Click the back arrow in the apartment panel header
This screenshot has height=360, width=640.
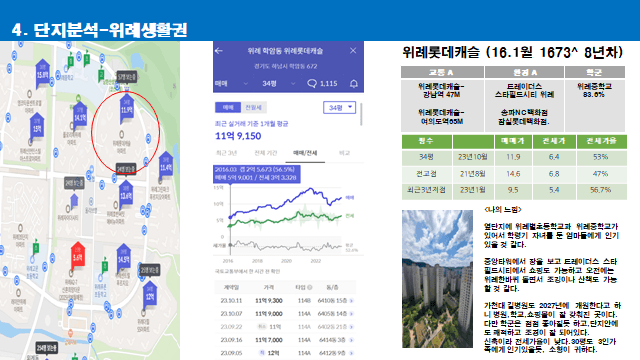(x=219, y=51)
